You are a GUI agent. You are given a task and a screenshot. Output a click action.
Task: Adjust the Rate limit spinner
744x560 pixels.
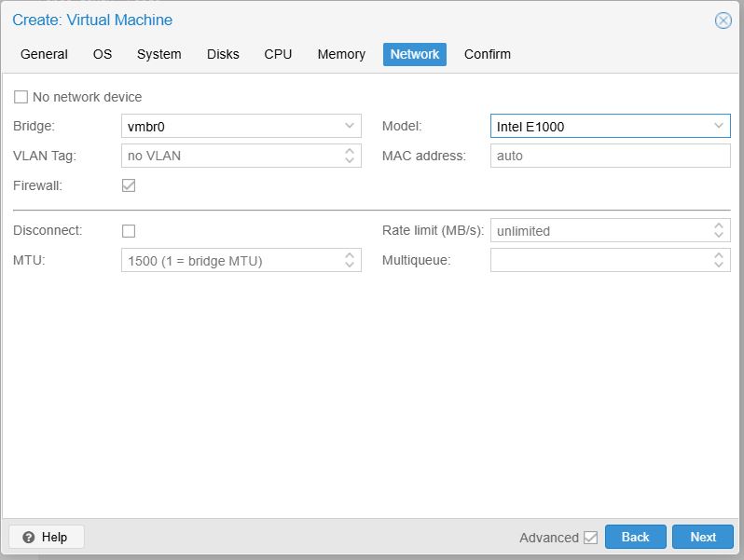pyautogui.click(x=719, y=230)
